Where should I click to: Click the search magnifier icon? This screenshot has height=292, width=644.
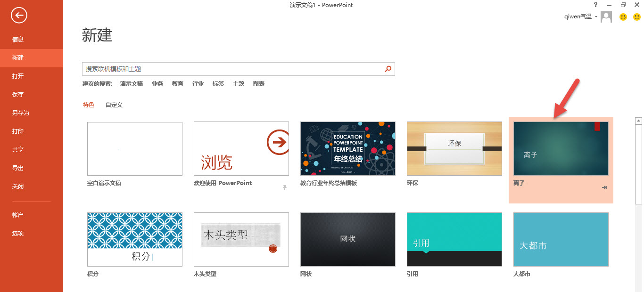point(388,69)
